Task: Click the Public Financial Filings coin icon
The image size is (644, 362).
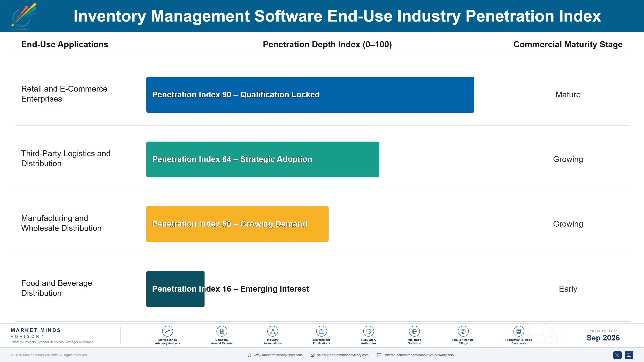Action: pos(463,331)
